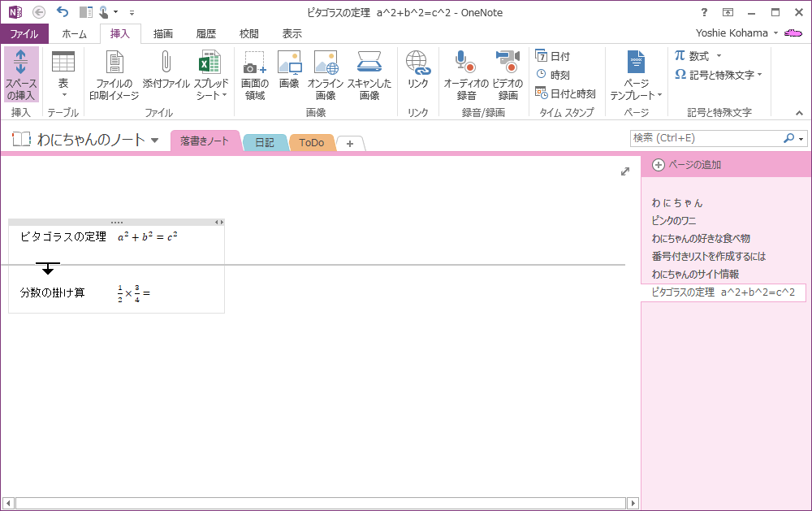This screenshot has height=511, width=812.
Task: Click in the 検索 (Ctrl+E) search box
Action: (706, 138)
